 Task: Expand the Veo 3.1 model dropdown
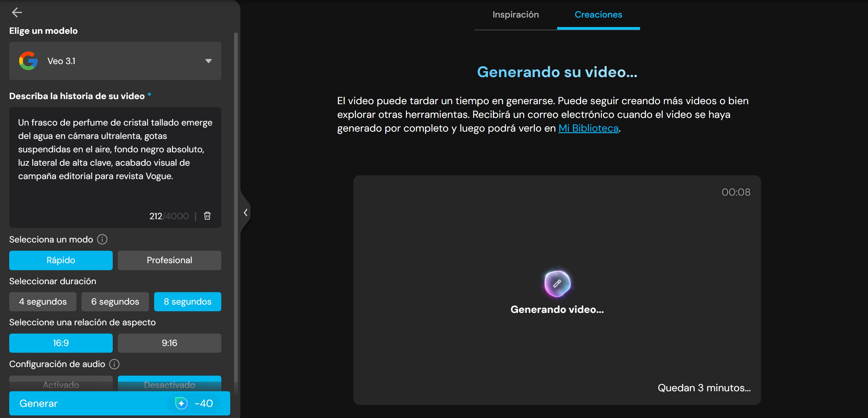click(x=208, y=61)
